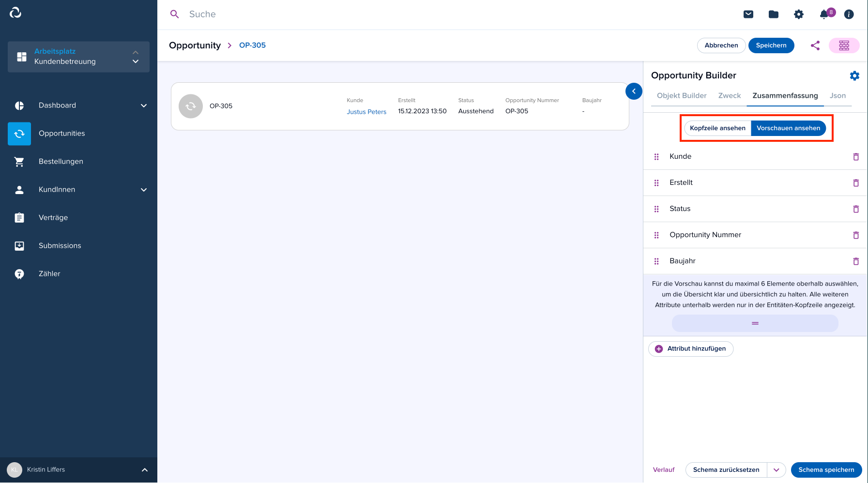Click drag handle of Kunde row
The width and height of the screenshot is (868, 483).
point(656,157)
